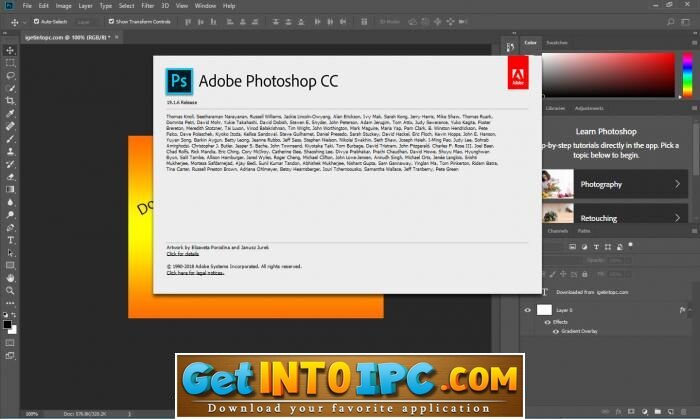Toggle Gradient Overlay visibility eye
The height and width of the screenshot is (419, 700).
556,332
